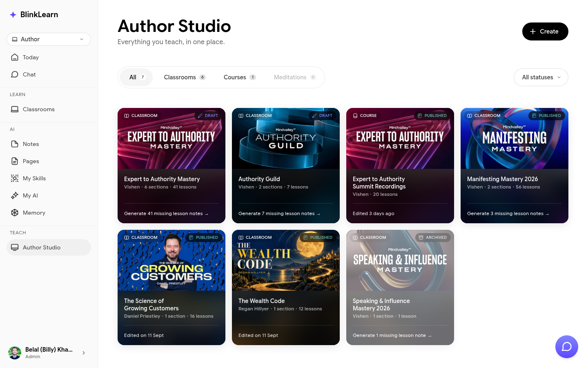Click the plus icon in Create button

click(533, 31)
